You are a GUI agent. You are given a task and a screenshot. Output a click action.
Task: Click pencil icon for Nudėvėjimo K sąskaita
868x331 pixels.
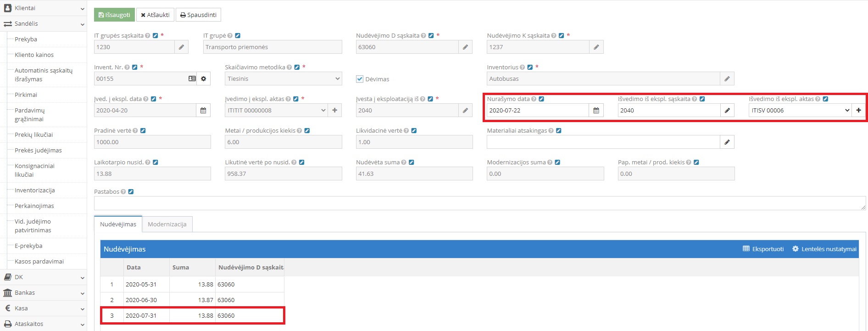tap(596, 47)
